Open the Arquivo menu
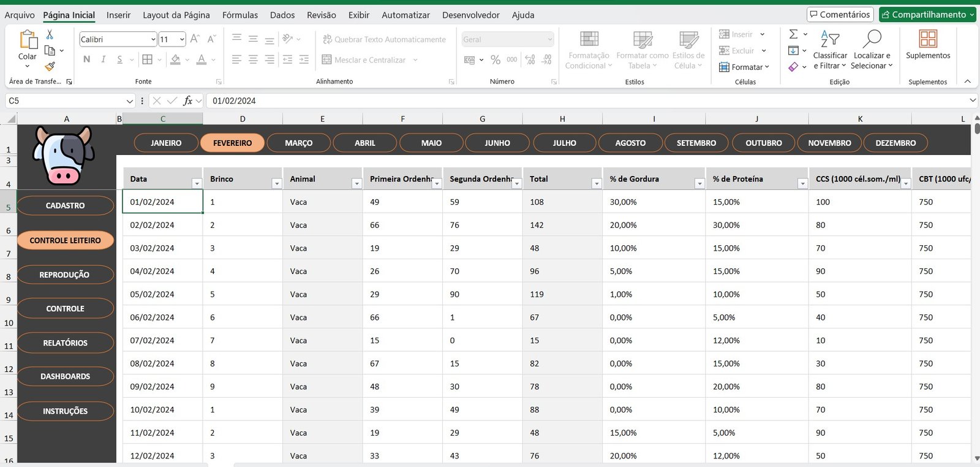Screen dimensions: 980x467 [x=20, y=15]
